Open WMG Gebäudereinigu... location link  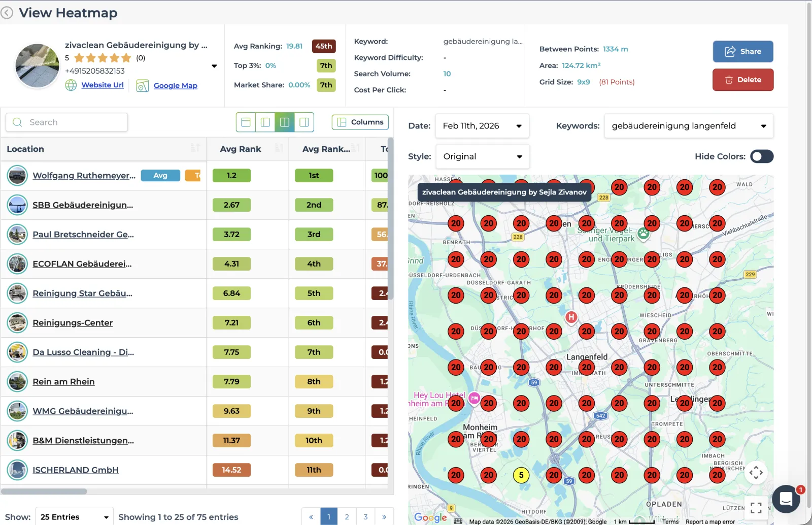83,411
